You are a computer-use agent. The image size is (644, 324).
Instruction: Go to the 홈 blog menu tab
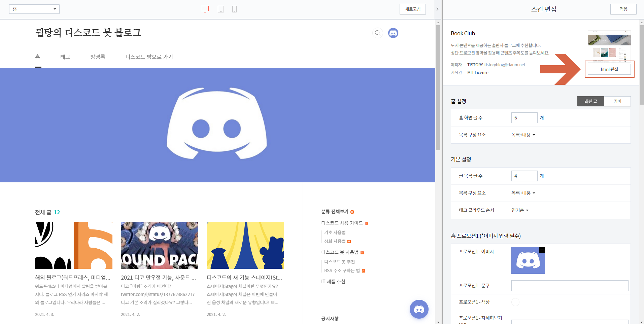[x=38, y=57]
